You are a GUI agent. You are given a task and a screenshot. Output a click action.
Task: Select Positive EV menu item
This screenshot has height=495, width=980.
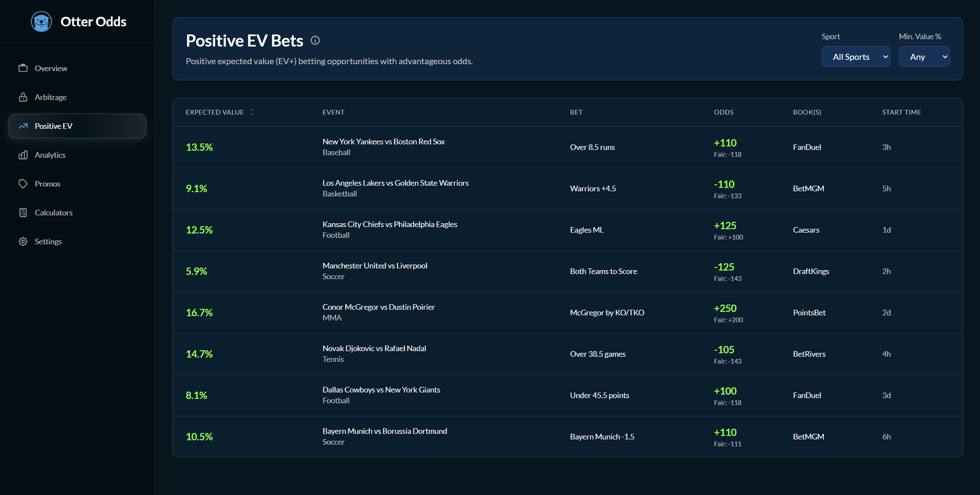coord(77,126)
